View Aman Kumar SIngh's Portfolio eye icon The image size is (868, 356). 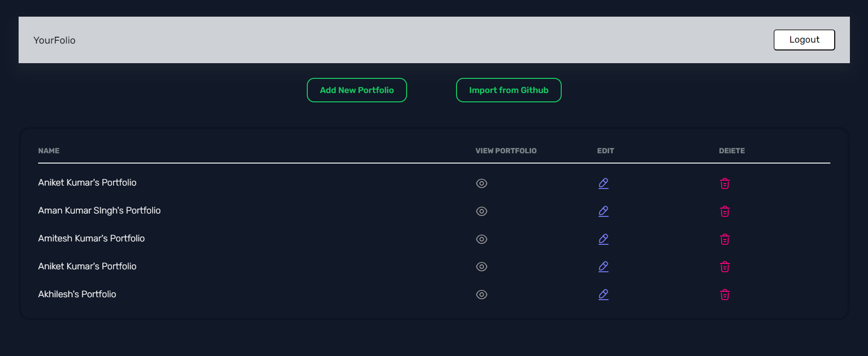point(481,211)
